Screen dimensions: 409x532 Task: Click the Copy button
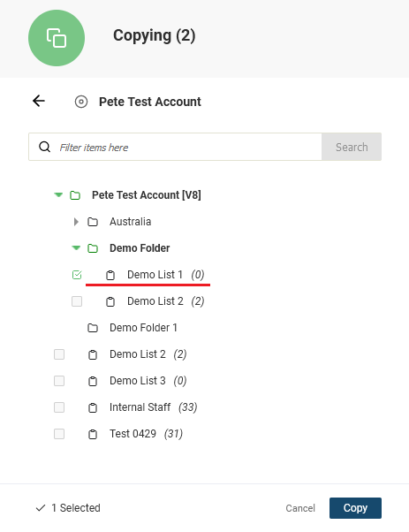(355, 508)
